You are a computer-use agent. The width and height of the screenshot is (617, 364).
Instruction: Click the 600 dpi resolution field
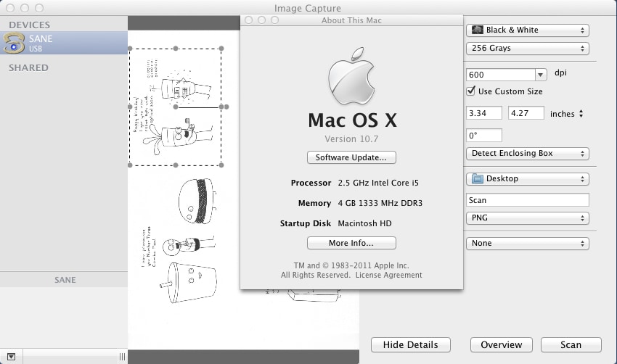(501, 75)
